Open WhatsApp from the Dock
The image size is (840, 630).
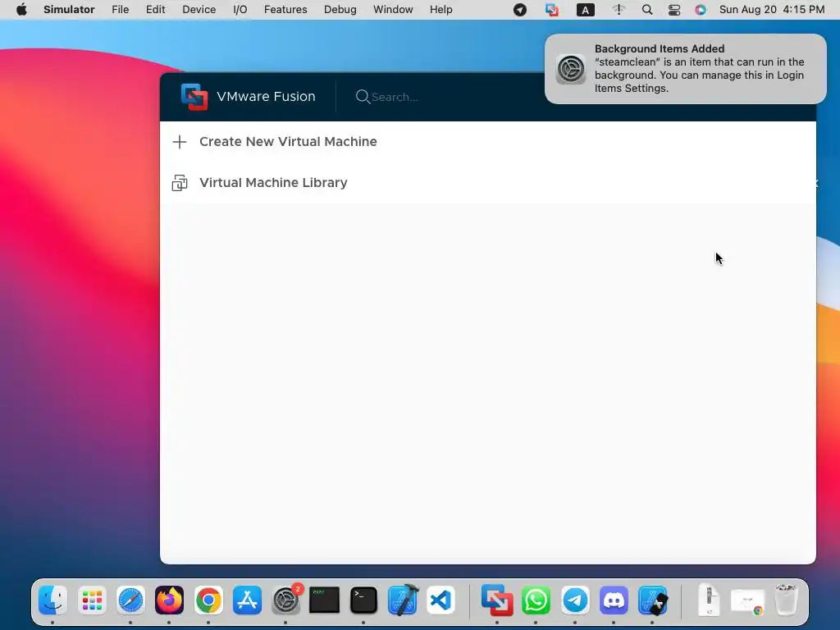click(536, 600)
